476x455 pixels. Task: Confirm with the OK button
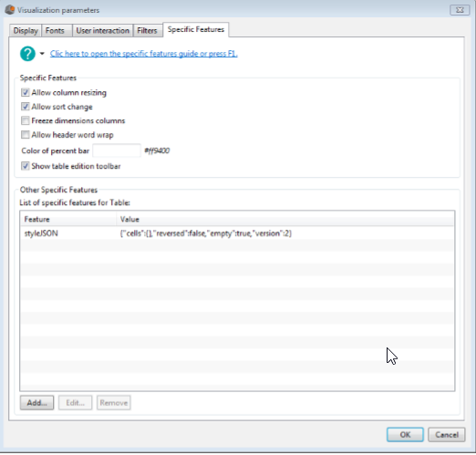click(405, 435)
